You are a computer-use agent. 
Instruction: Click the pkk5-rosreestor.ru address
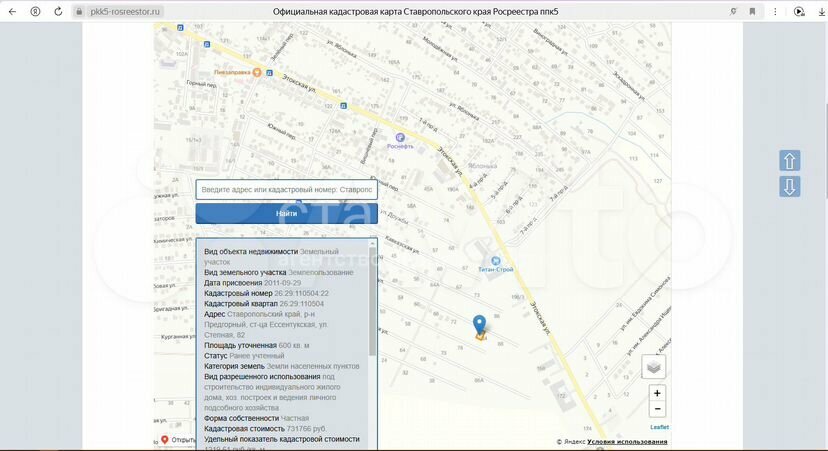[125, 12]
